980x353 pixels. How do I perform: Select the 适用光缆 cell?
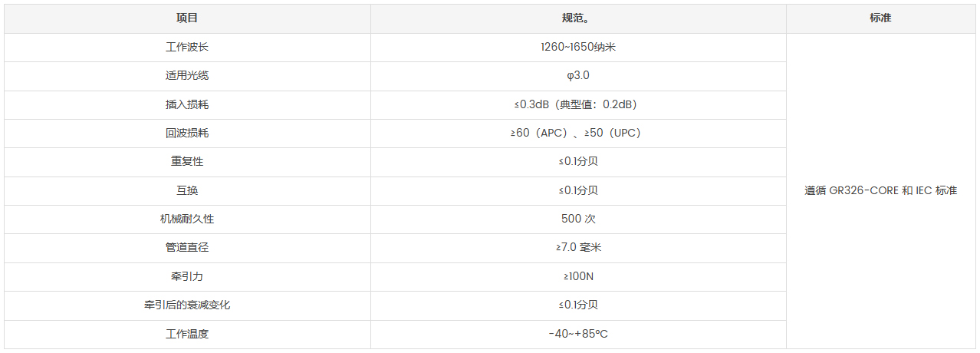[x=187, y=75]
